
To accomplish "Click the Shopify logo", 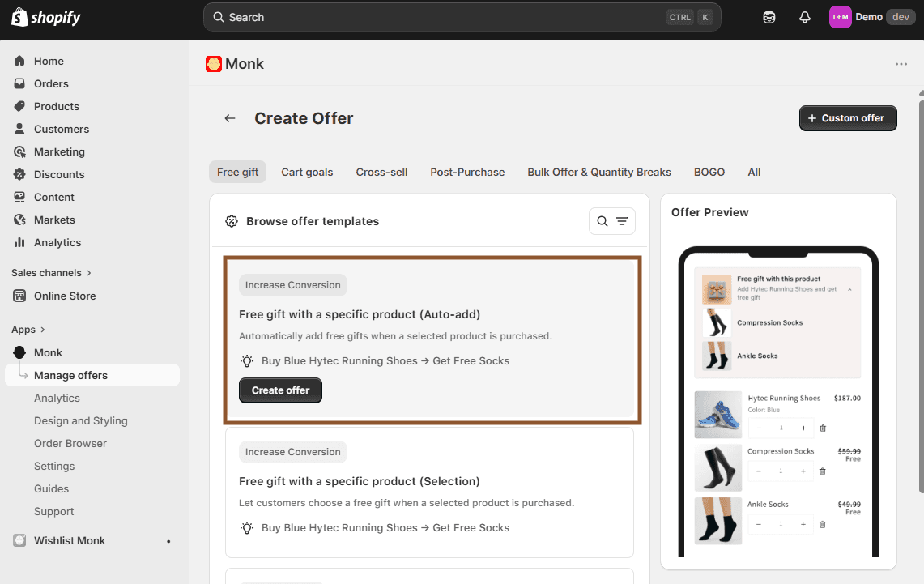I will 46,17.
